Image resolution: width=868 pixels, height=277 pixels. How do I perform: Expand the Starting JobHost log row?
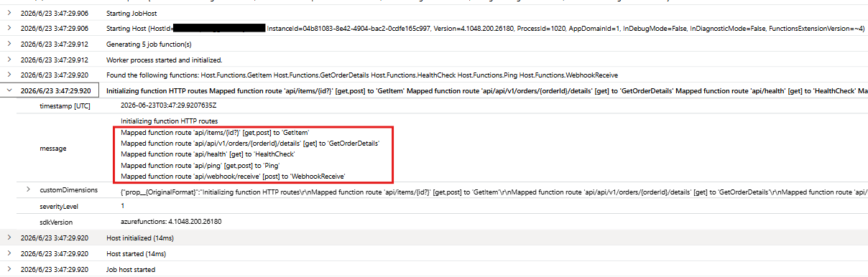9,12
